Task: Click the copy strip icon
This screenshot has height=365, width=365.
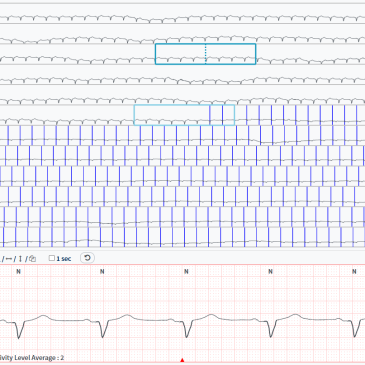Action: [x=32, y=259]
